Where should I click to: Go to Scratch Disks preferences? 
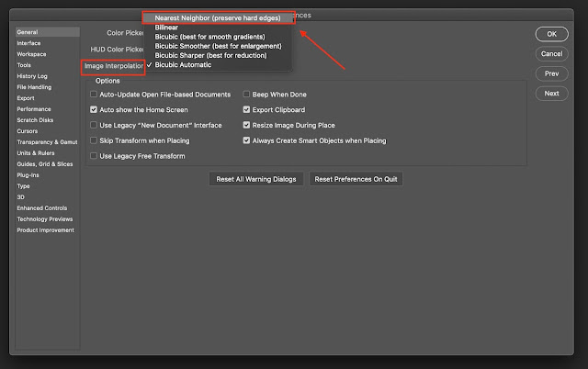[x=35, y=119]
